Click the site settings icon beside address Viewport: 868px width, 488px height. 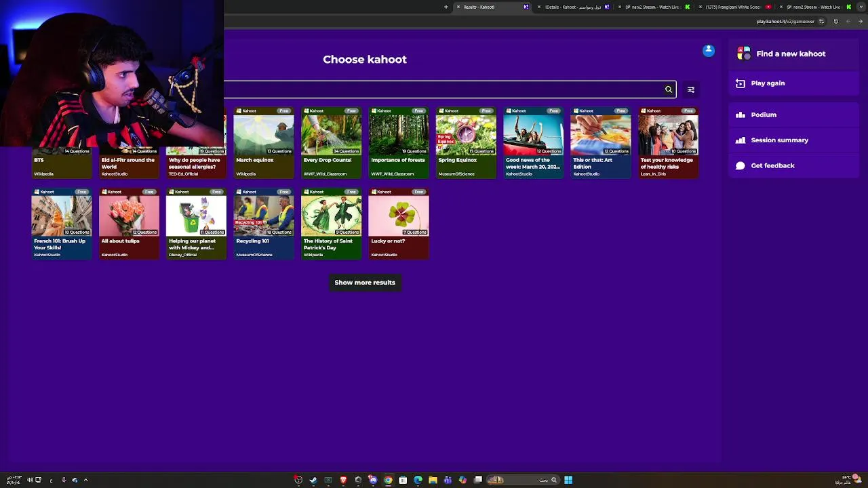click(822, 22)
